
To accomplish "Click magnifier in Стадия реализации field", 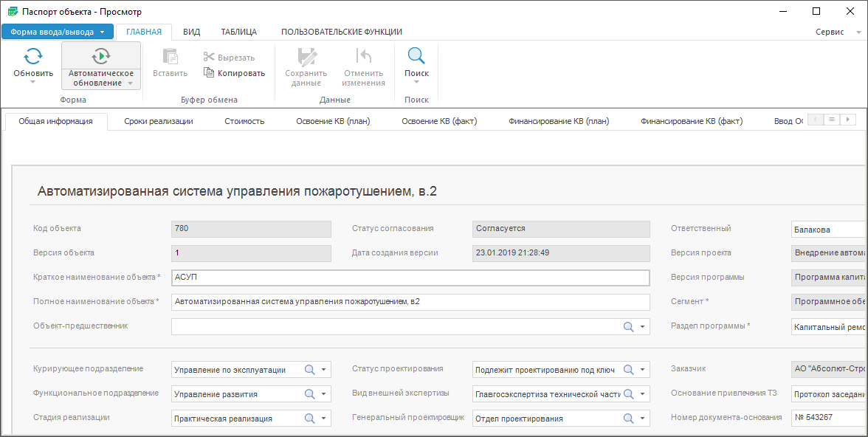I will (310, 419).
